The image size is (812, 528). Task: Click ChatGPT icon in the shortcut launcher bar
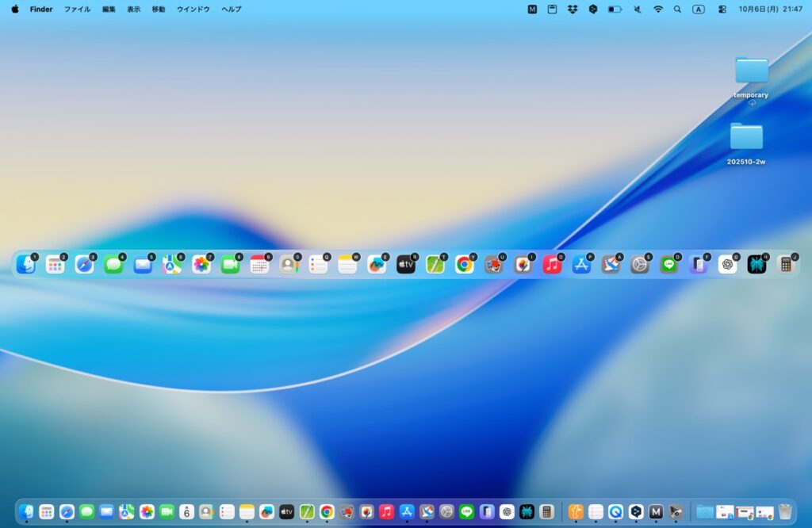click(x=727, y=265)
